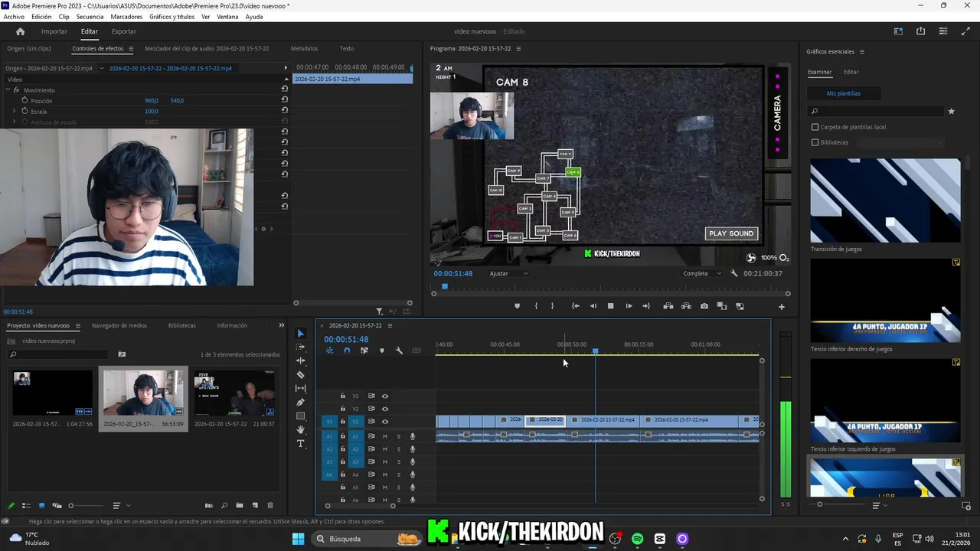980x551 pixels.
Task: Open Gráficos esenciales panel menu
Action: [x=862, y=51]
